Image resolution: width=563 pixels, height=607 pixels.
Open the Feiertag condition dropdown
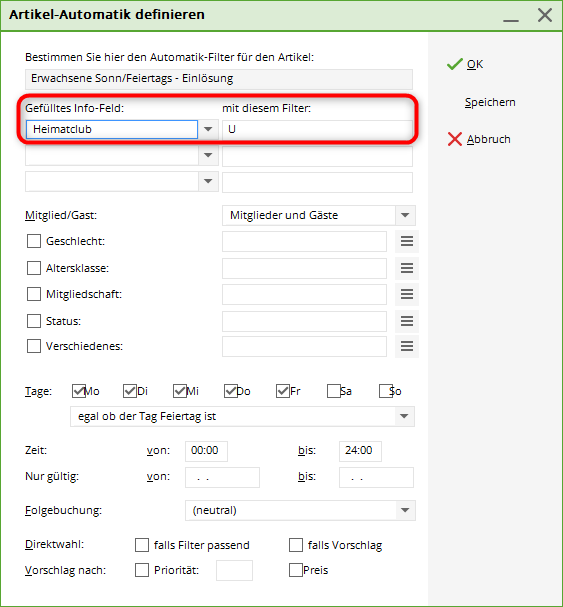coord(404,417)
